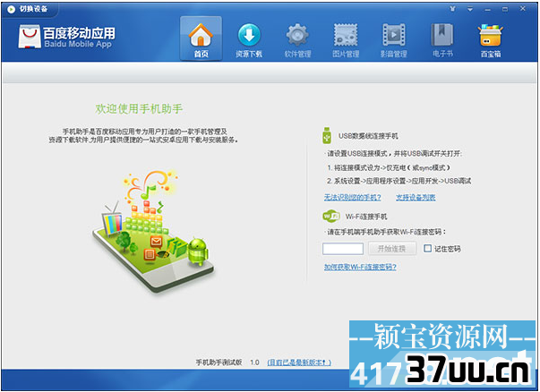Click the skin shirt icon in title bar

[453, 9]
